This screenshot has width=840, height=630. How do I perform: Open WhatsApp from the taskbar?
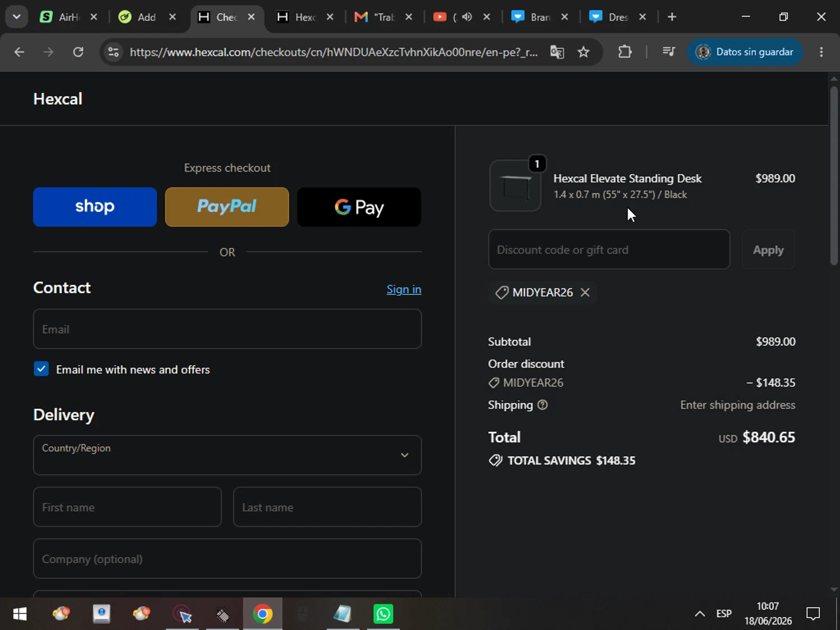pos(384,614)
